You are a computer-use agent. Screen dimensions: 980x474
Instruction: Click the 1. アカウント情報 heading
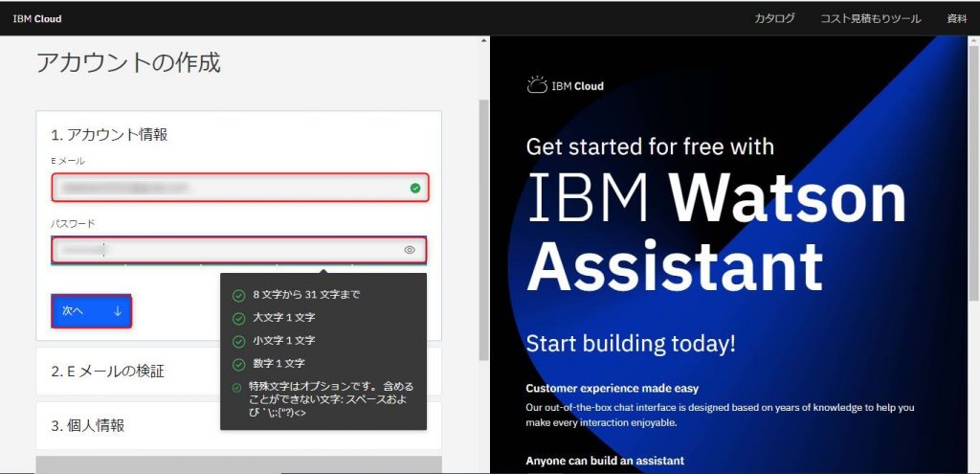109,134
